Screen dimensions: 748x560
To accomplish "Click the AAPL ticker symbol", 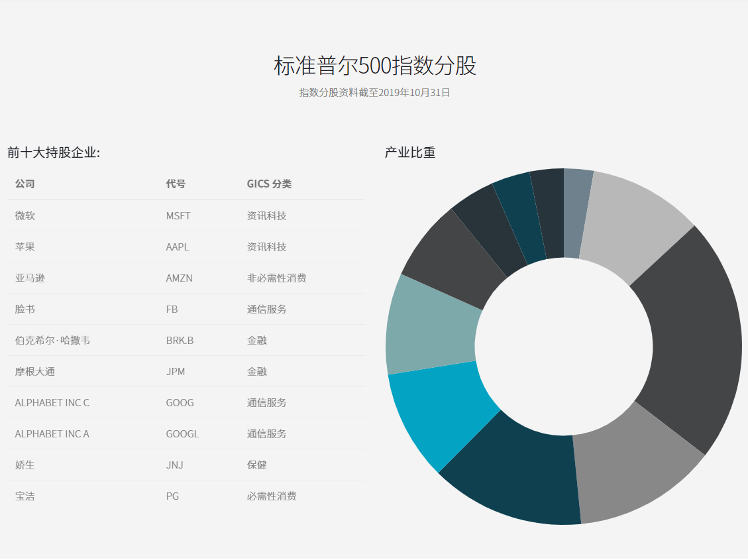I will [x=179, y=247].
